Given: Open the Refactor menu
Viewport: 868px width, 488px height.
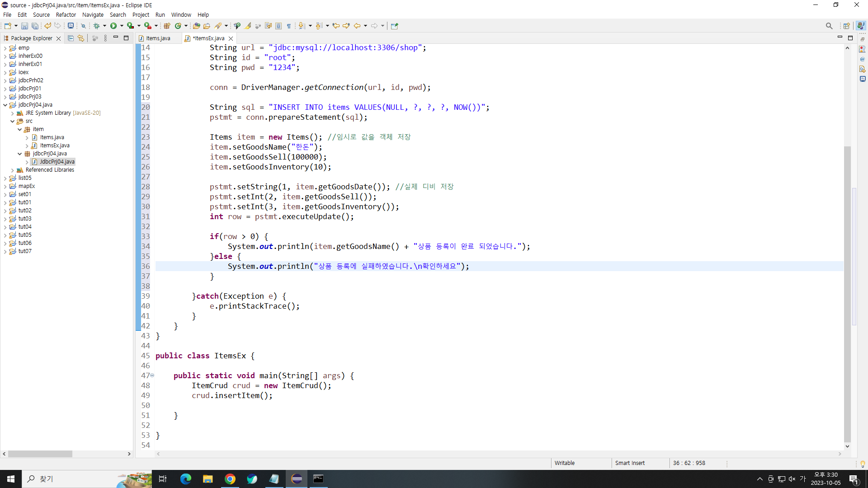Looking at the screenshot, I should 66,15.
